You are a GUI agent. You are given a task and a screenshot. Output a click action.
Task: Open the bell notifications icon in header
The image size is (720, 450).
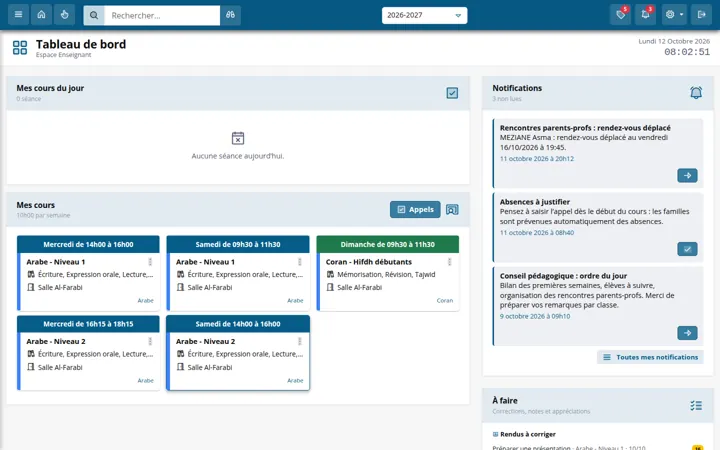click(645, 15)
